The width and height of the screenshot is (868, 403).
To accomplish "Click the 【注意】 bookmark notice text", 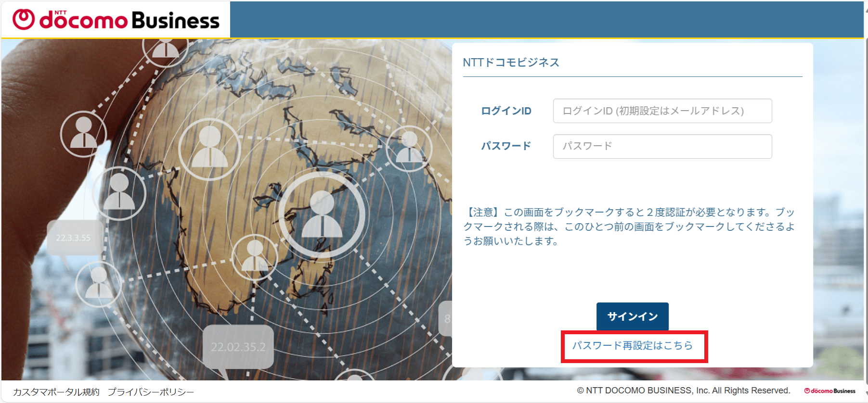I will [630, 227].
